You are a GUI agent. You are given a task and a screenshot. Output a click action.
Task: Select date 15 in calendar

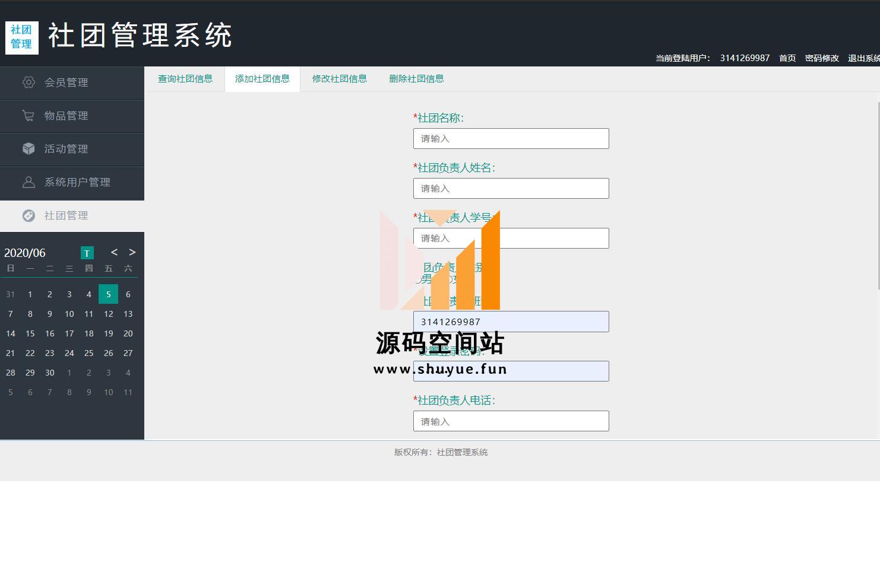(30, 333)
